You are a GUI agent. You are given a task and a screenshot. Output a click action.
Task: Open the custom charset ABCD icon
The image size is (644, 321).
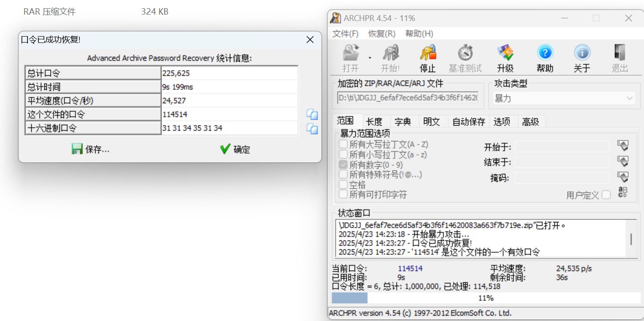(622, 193)
